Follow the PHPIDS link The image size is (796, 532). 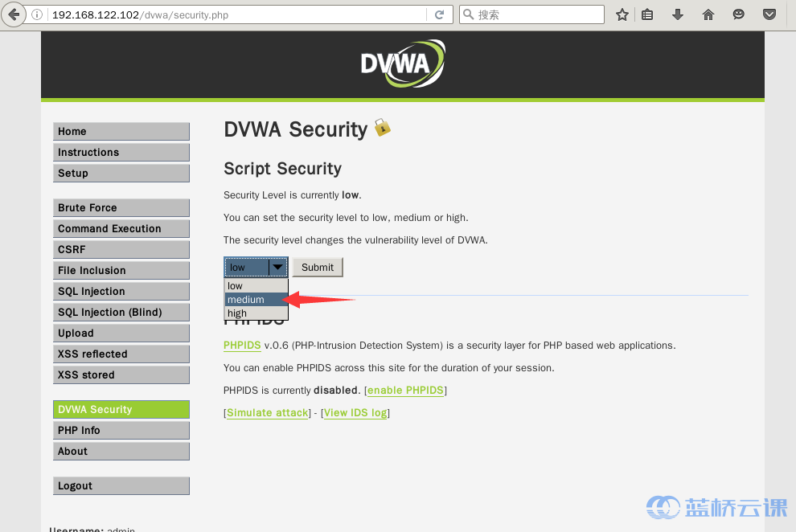click(x=242, y=346)
